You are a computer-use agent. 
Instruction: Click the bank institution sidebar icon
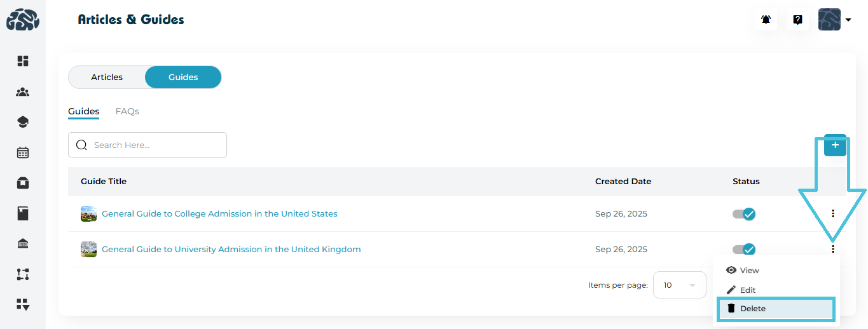coord(23,244)
